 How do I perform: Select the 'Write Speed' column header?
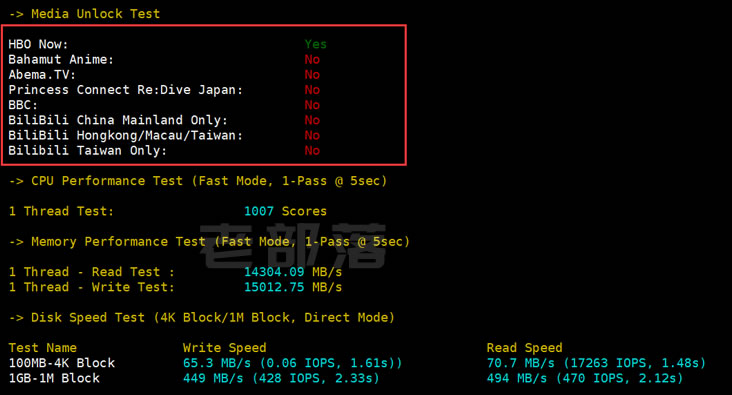tap(225, 348)
